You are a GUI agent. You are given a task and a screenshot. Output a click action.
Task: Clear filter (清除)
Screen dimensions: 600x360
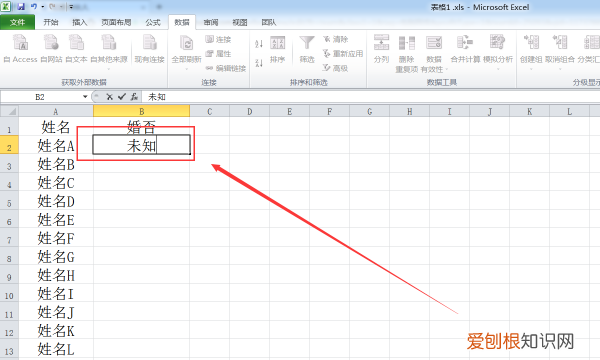336,39
